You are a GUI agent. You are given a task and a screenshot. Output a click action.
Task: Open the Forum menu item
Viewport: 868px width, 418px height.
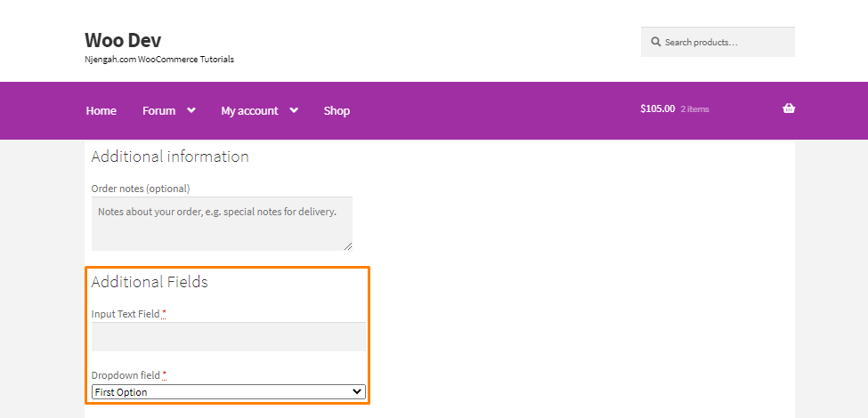[158, 110]
